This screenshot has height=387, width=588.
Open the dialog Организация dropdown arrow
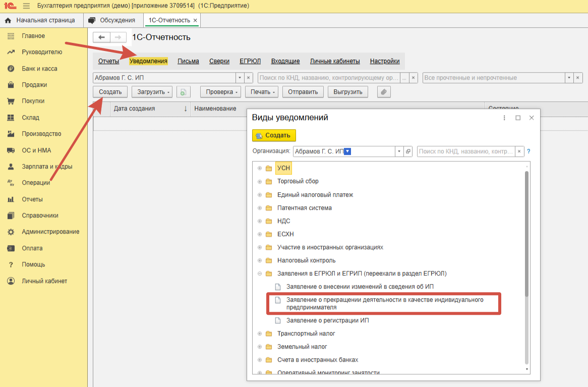pyautogui.click(x=399, y=151)
